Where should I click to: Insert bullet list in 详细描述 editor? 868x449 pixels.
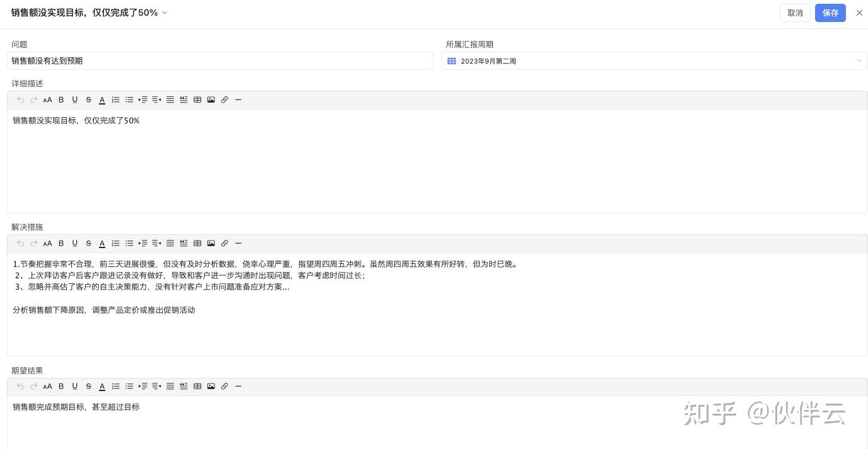pyautogui.click(x=129, y=99)
